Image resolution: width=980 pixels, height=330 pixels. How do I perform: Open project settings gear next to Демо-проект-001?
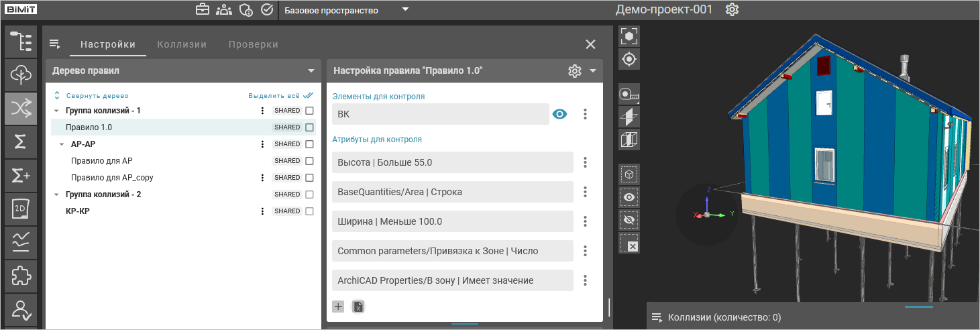pyautogui.click(x=732, y=10)
